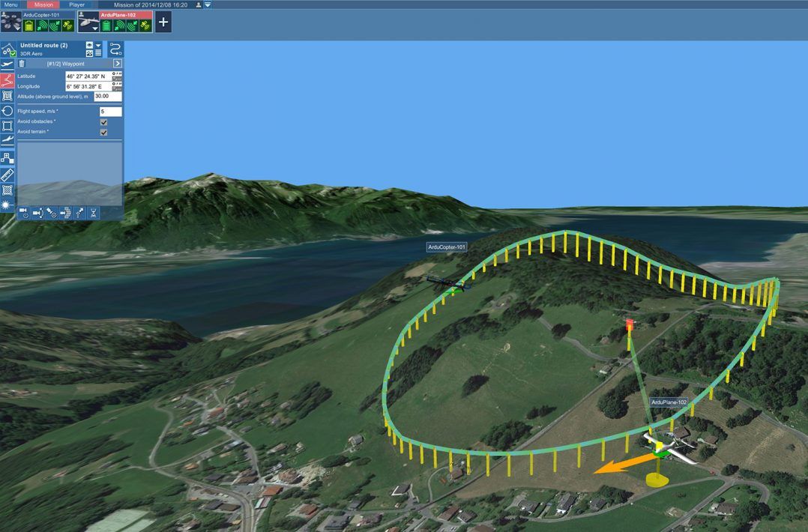Open the Untitled route dropdown arrow

click(x=98, y=45)
